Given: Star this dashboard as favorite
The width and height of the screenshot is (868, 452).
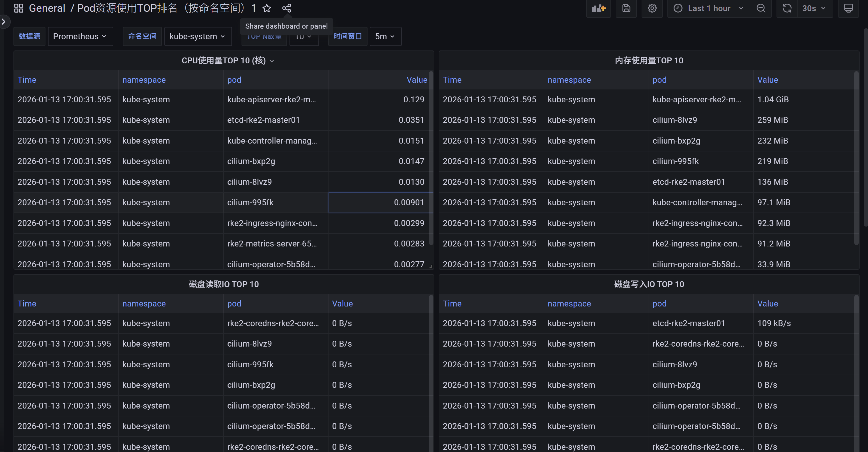Looking at the screenshot, I should pyautogui.click(x=267, y=8).
